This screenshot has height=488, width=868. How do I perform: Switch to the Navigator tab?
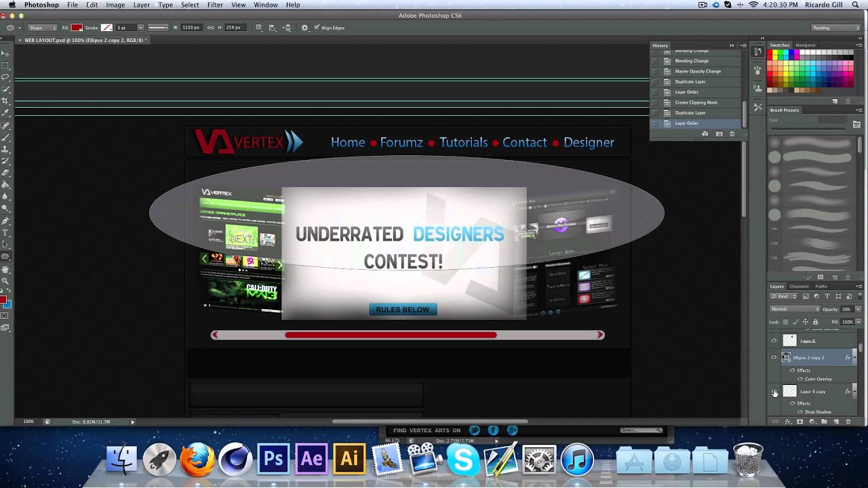[806, 45]
